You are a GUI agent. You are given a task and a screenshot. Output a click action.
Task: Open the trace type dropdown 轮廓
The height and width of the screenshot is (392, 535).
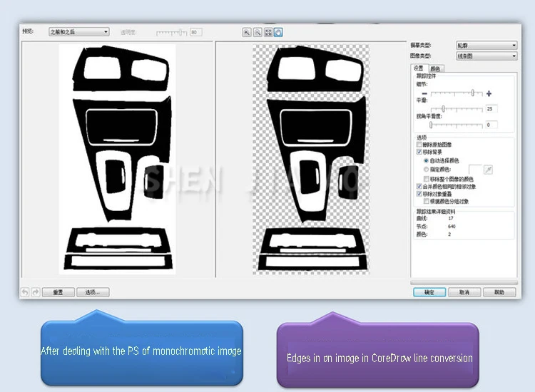tap(486, 46)
